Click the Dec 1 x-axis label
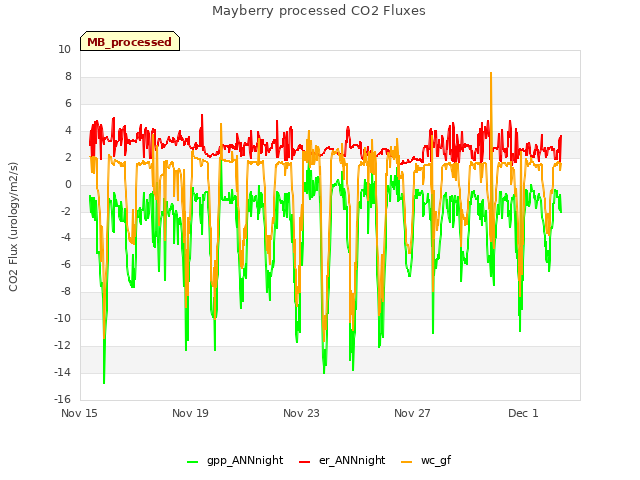The height and width of the screenshot is (480, 640). pos(523,413)
